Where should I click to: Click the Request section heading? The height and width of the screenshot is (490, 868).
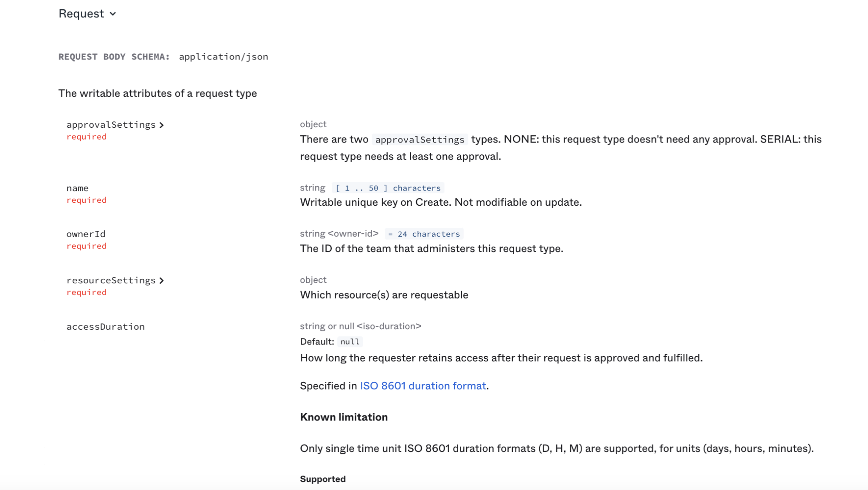(81, 14)
